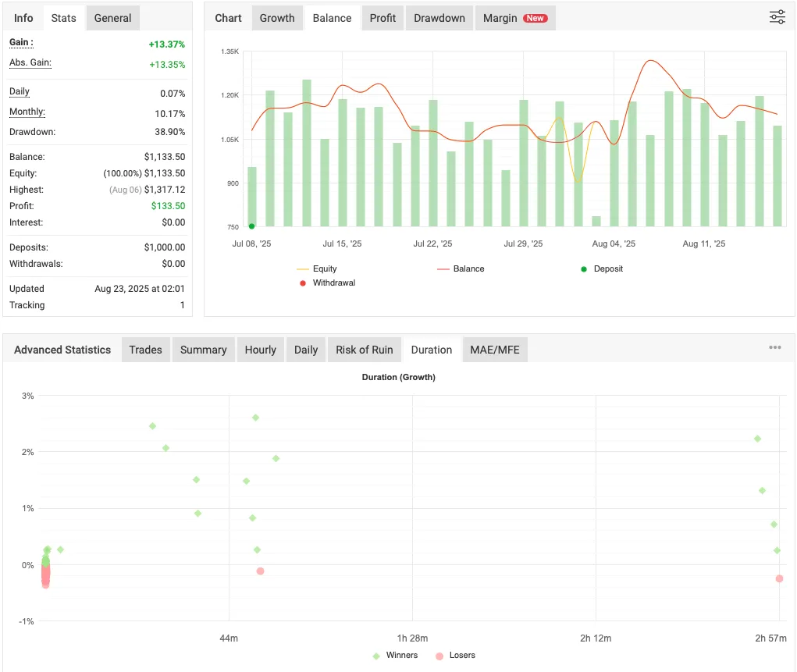
Task: View the Drawdown chart tab
Action: click(x=439, y=17)
